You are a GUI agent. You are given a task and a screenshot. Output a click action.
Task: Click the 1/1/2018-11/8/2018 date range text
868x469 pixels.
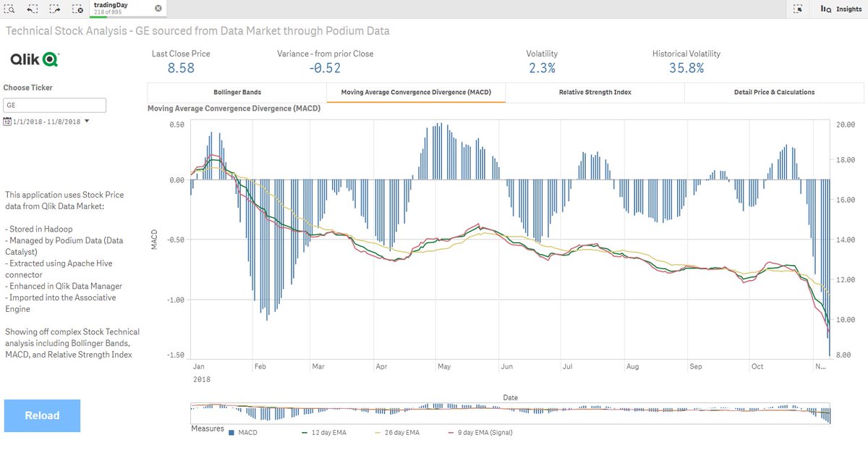tap(46, 122)
